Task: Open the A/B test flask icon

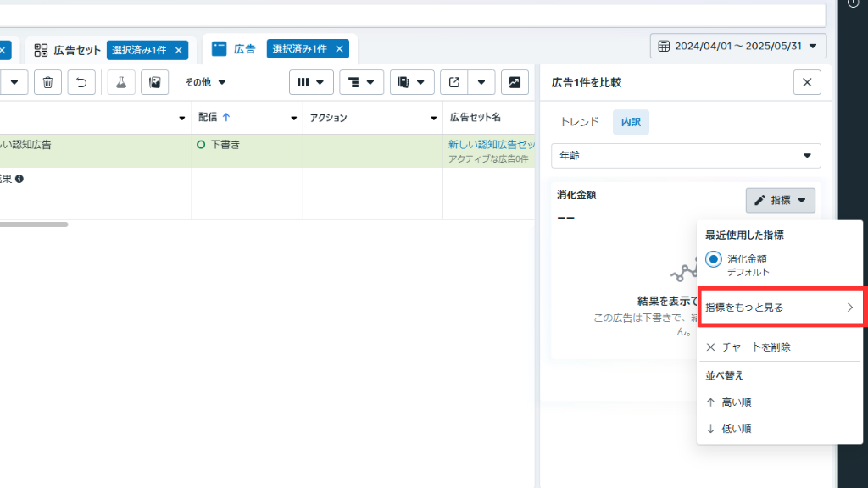Action: click(121, 82)
